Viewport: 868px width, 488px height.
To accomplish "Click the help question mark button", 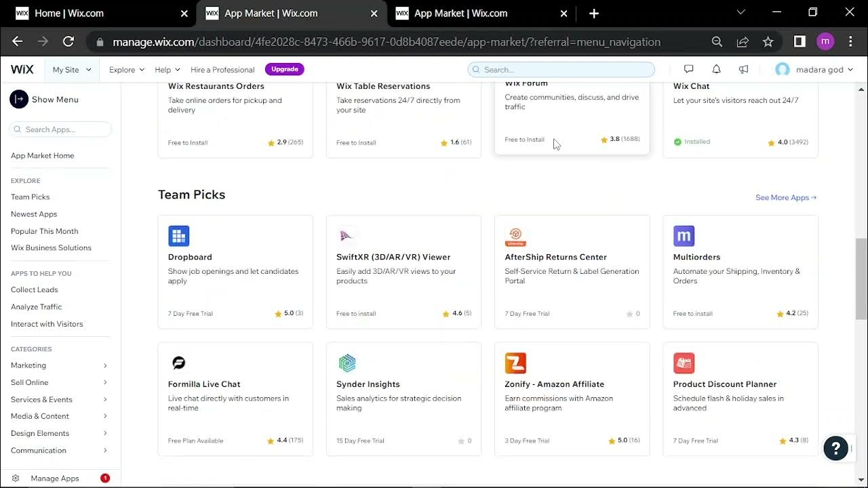I will click(x=835, y=448).
